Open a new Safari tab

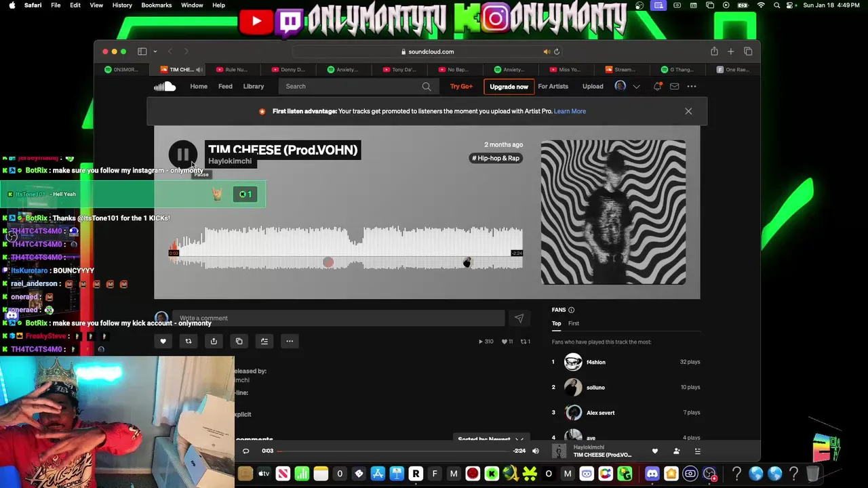pyautogui.click(x=730, y=52)
